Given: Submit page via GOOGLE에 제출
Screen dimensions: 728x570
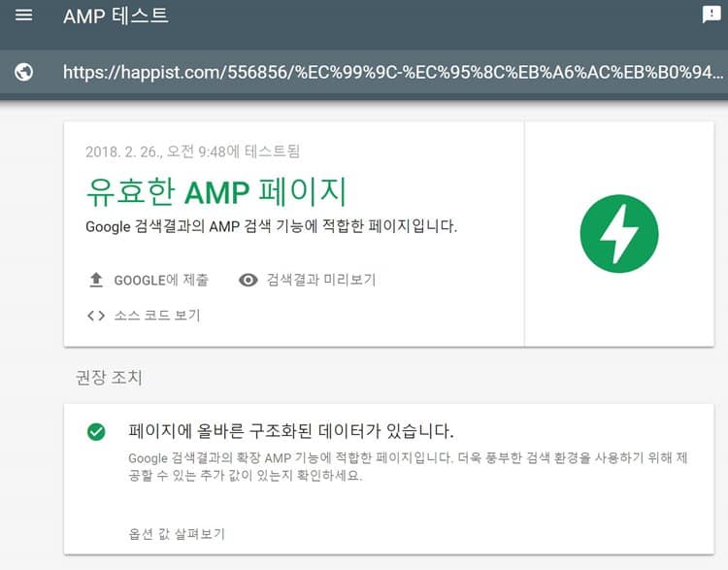Looking at the screenshot, I should 161,280.
